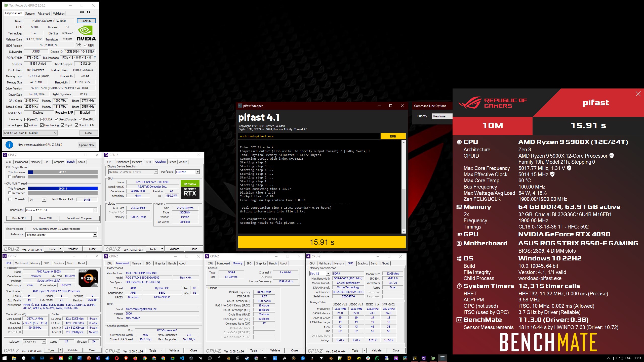Select SPD tab in CPU-Z Graphics window
This screenshot has width=644, height=362.
pyautogui.click(x=148, y=162)
